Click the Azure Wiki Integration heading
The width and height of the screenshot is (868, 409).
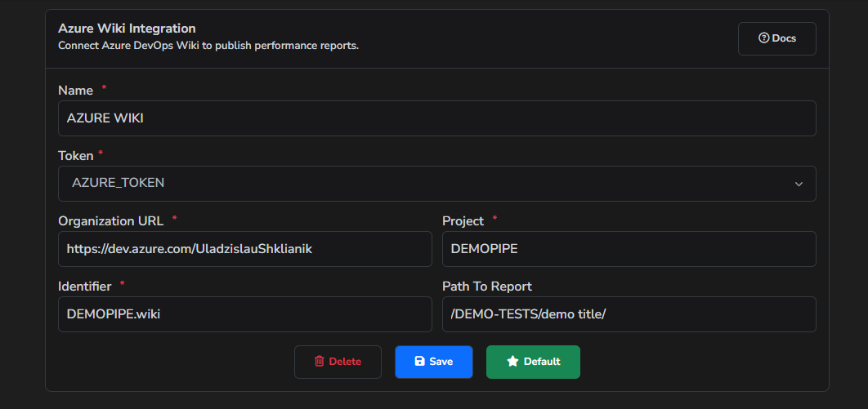point(127,29)
